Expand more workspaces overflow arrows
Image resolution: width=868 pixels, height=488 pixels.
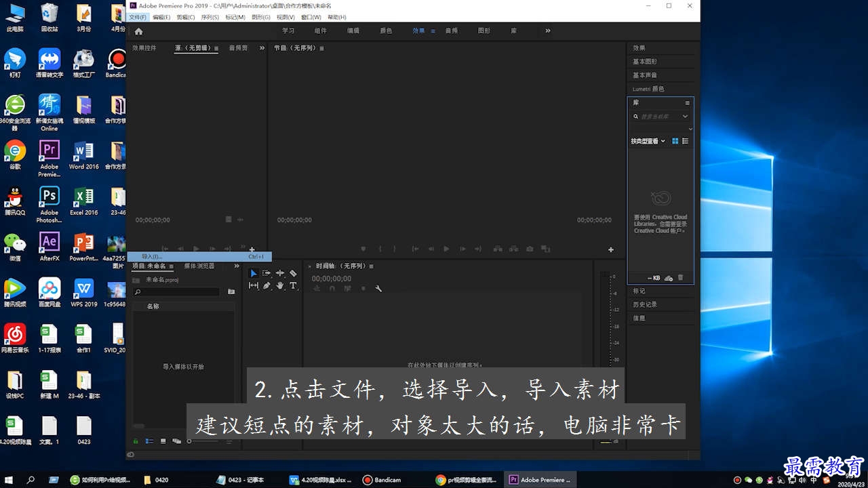tap(548, 30)
